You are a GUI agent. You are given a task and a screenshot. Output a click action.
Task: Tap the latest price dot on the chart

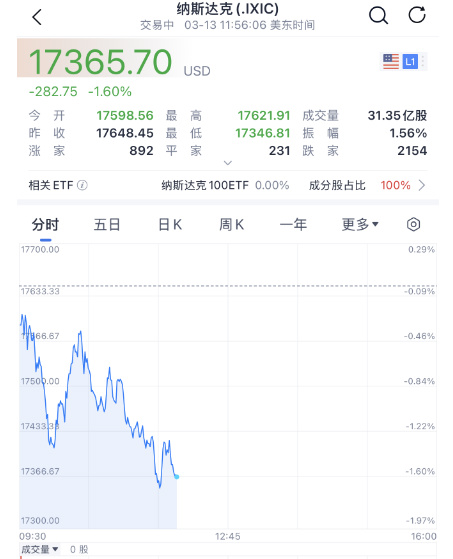click(177, 477)
